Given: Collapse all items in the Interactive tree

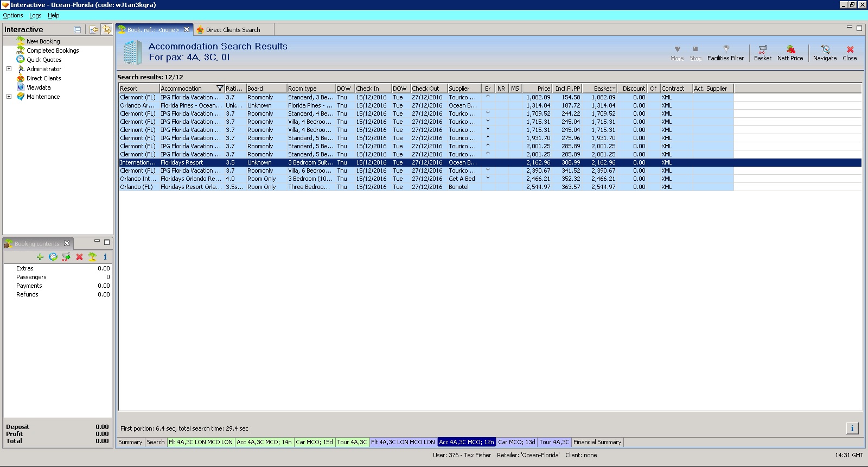Looking at the screenshot, I should tap(78, 30).
